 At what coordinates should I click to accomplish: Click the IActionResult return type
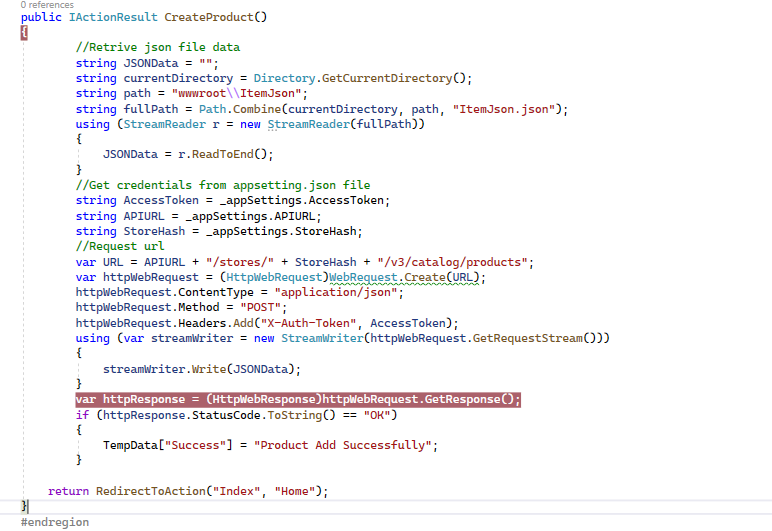click(113, 17)
